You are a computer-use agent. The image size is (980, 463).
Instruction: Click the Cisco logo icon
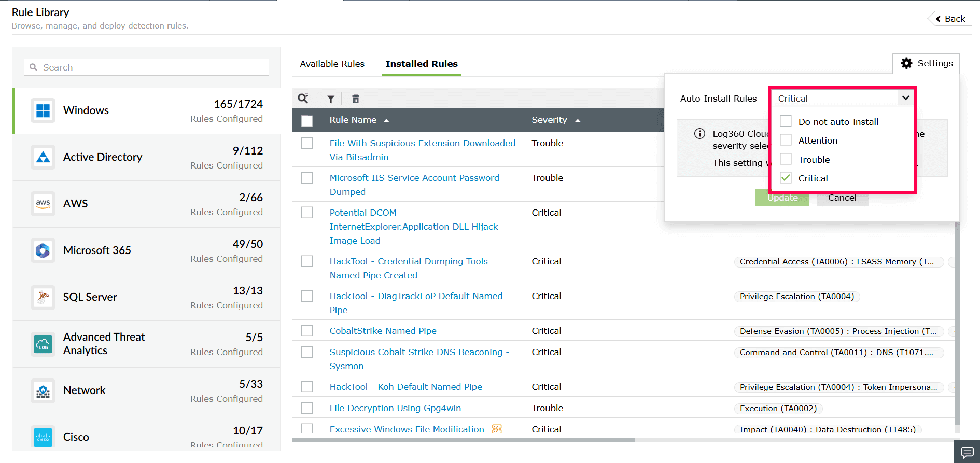point(43,437)
